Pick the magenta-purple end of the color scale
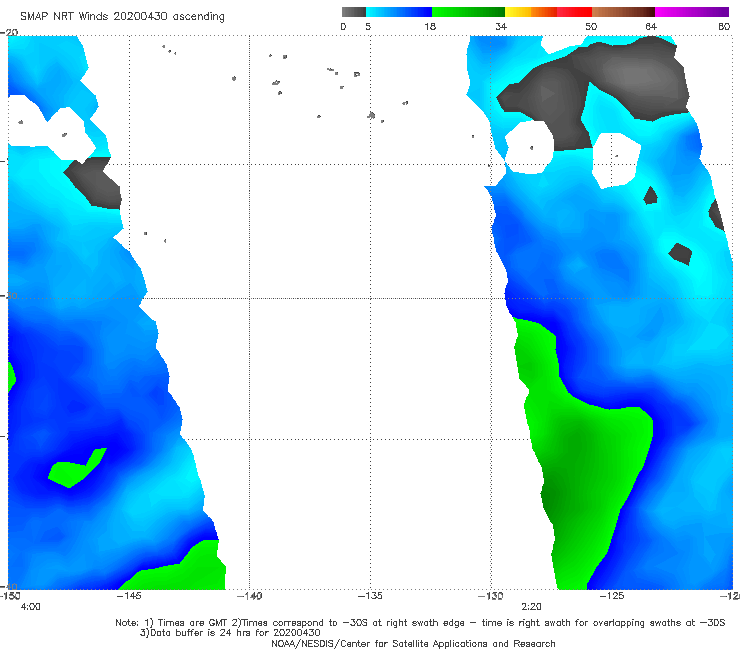This screenshot has height=650, width=740. [x=692, y=12]
